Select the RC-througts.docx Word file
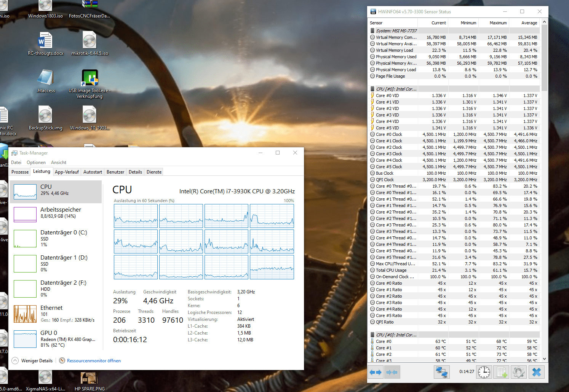569x392 pixels. pyautogui.click(x=45, y=44)
